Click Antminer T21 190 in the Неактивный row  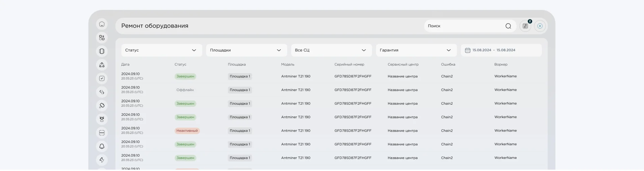(296, 131)
